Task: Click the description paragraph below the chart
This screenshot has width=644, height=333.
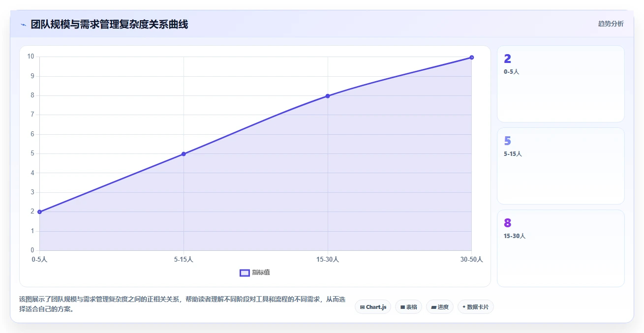Action: coord(182,304)
